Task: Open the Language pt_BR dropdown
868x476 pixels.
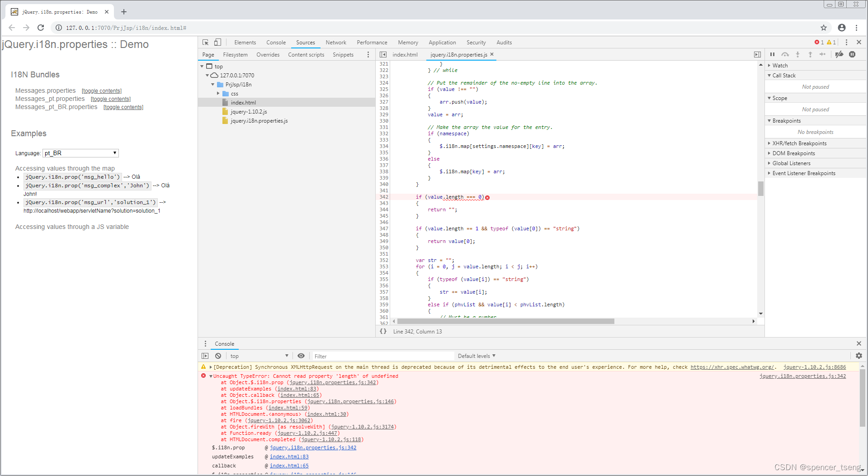Action: (x=80, y=153)
